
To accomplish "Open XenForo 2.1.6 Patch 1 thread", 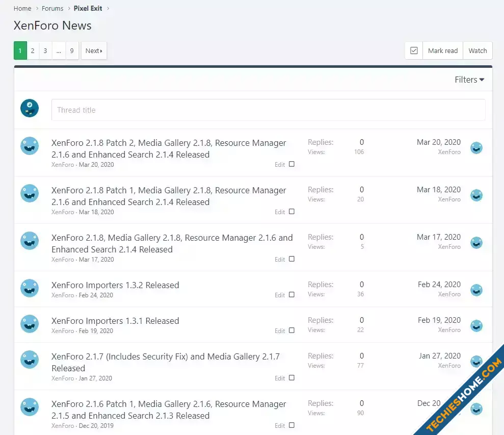I will pos(169,410).
